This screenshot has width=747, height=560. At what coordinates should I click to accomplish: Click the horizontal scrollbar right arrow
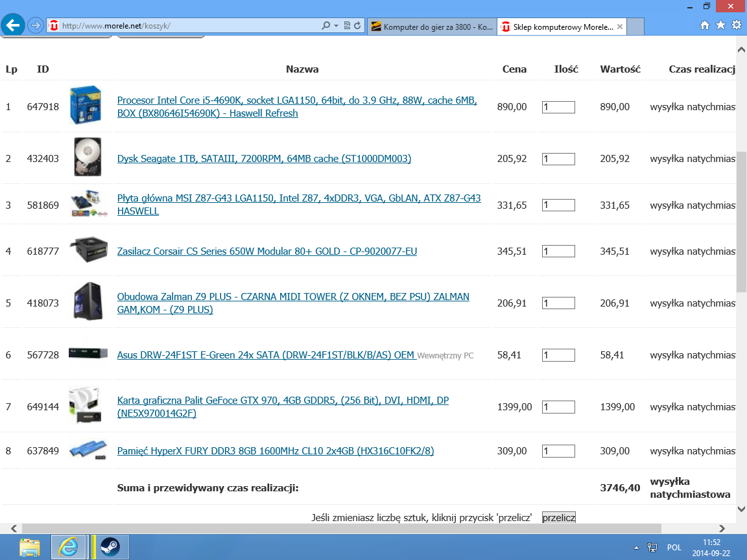click(722, 529)
